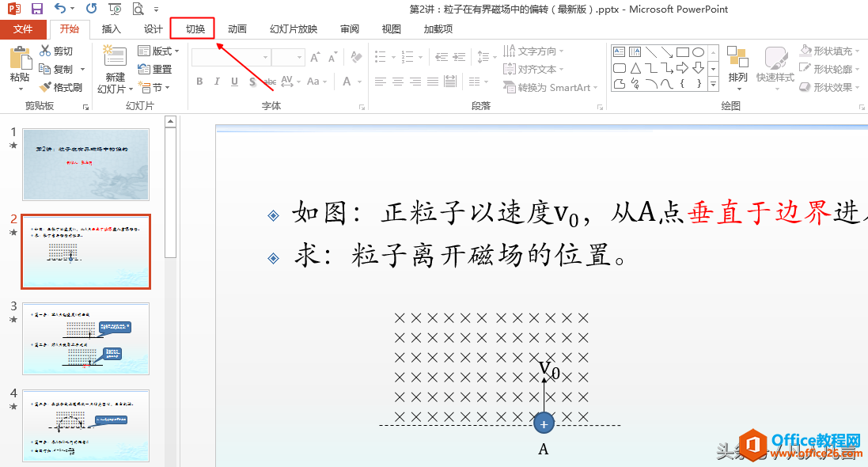Cut the selection with 剪切
This screenshot has height=467, width=868.
(56, 51)
